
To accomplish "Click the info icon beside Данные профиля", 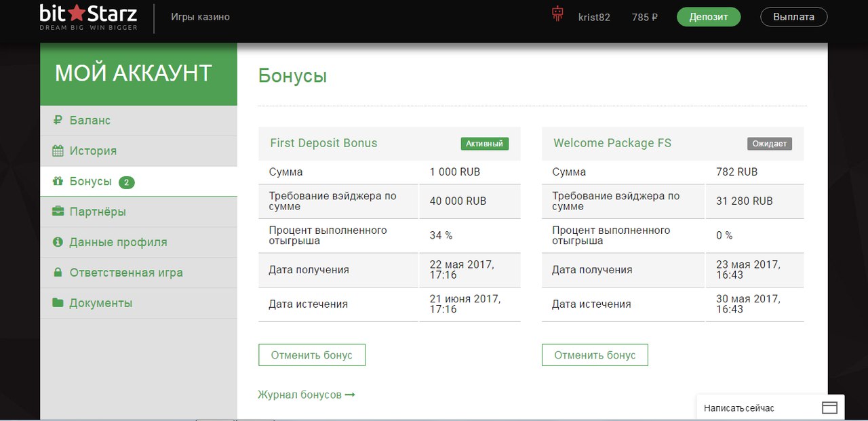I will [58, 242].
